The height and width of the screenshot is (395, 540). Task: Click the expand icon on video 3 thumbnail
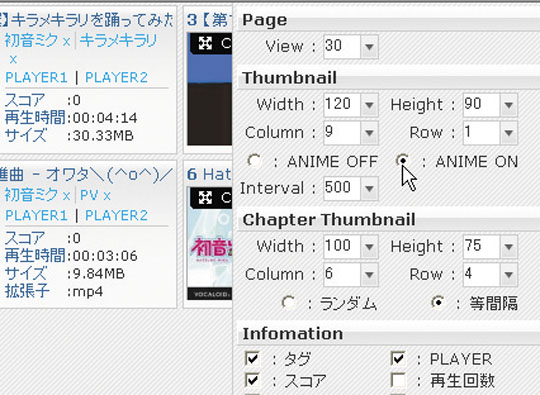click(205, 43)
